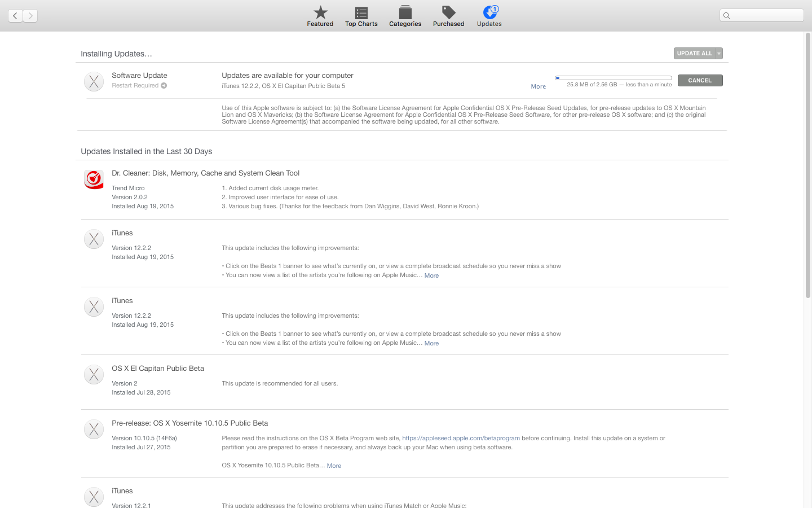
Task: Open the UPDATE ALL dropdown arrow
Action: (x=719, y=53)
